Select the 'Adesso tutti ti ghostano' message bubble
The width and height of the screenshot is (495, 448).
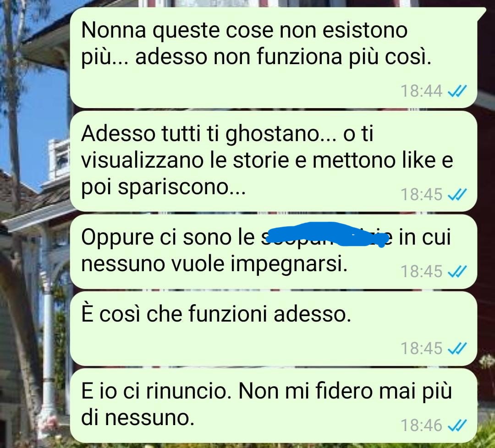[x=273, y=161]
